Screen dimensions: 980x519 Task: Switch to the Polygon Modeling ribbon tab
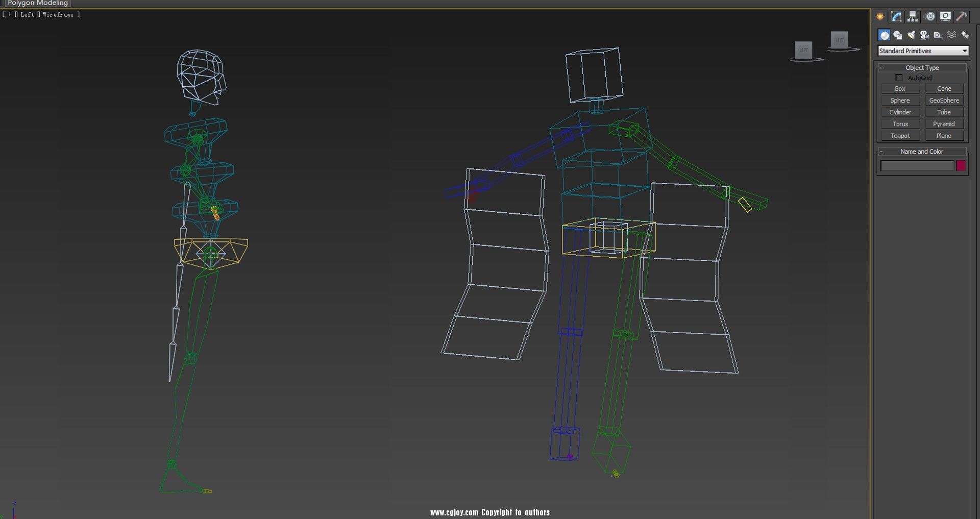pos(37,3)
